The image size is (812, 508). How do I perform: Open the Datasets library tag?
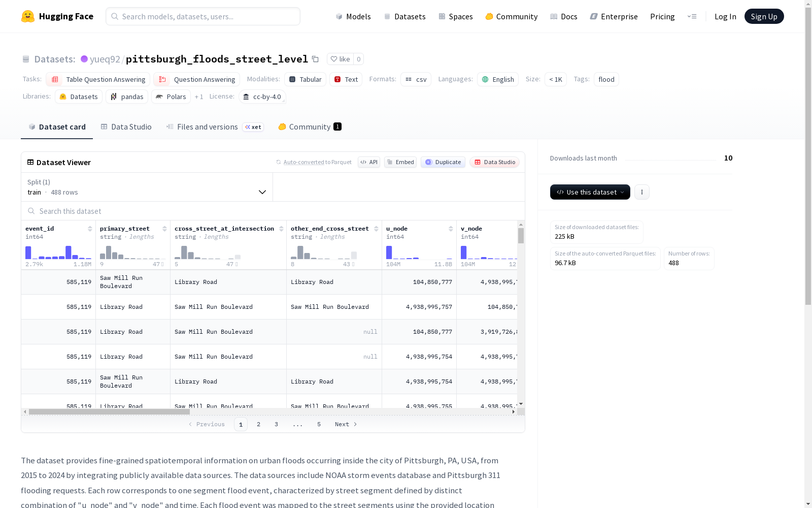click(x=79, y=97)
